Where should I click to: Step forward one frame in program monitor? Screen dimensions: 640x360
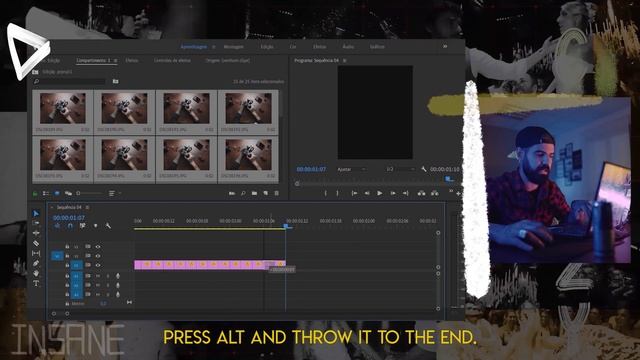pyautogui.click(x=393, y=193)
